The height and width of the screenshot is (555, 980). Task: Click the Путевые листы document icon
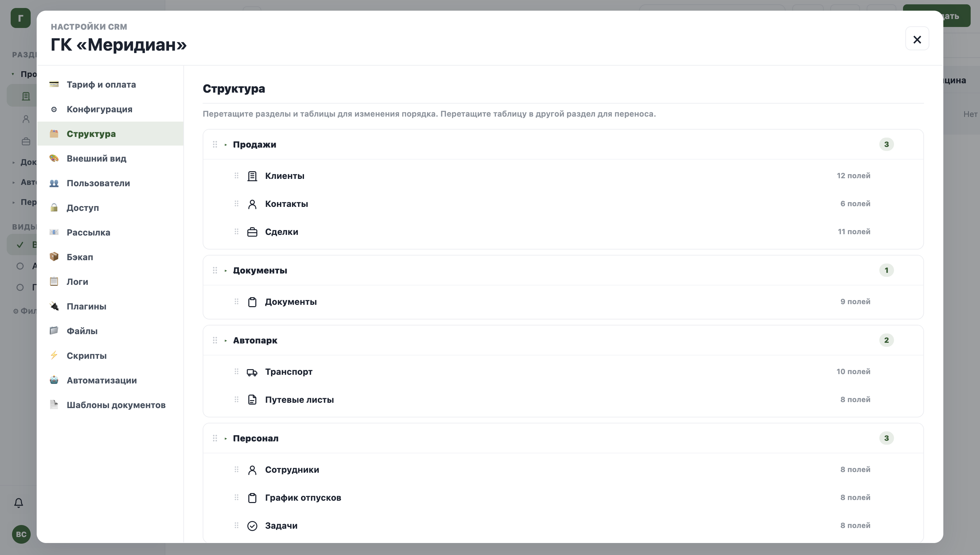tap(252, 400)
